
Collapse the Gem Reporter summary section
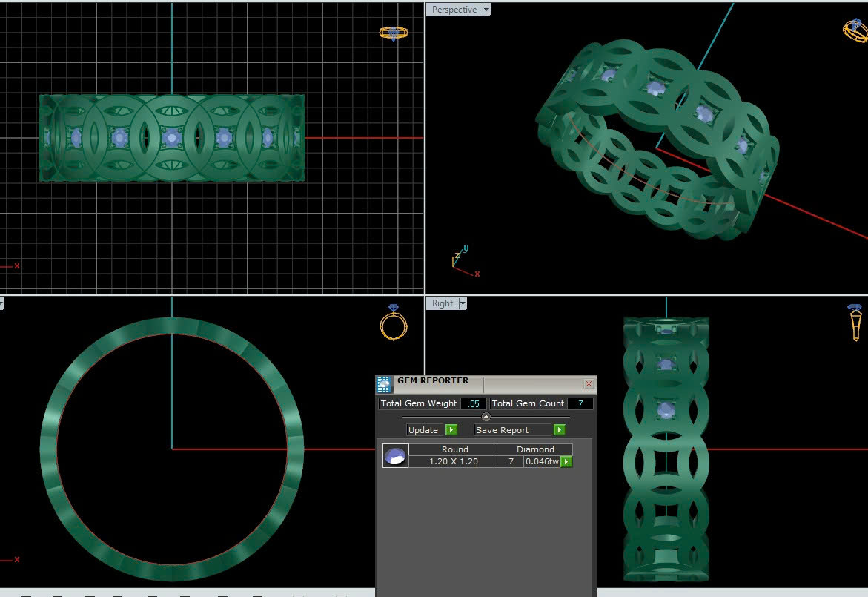tap(486, 417)
